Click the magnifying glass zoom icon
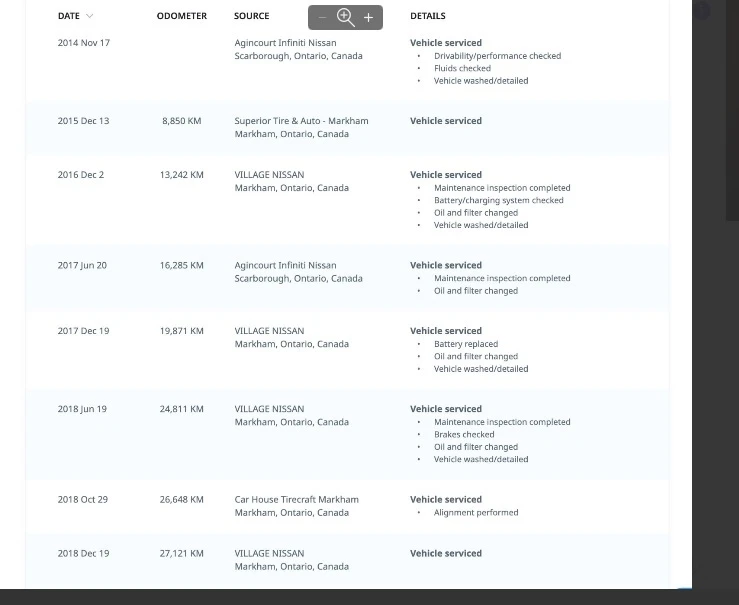 click(x=345, y=17)
